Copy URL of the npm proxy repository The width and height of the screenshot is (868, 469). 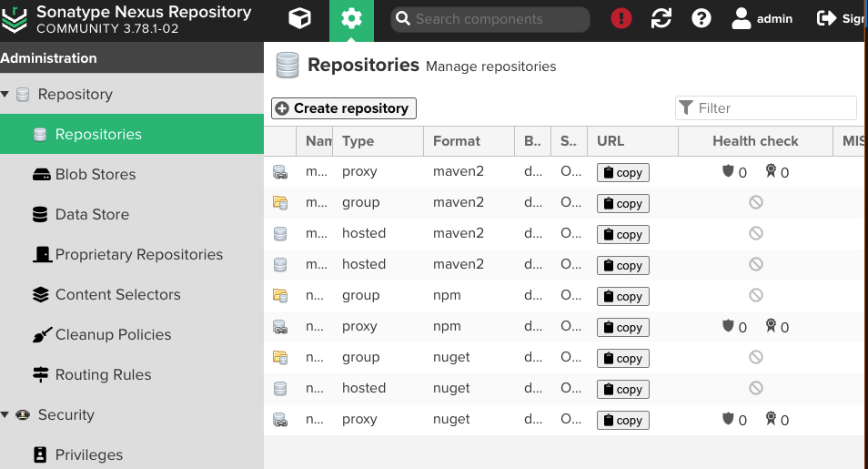tap(622, 328)
